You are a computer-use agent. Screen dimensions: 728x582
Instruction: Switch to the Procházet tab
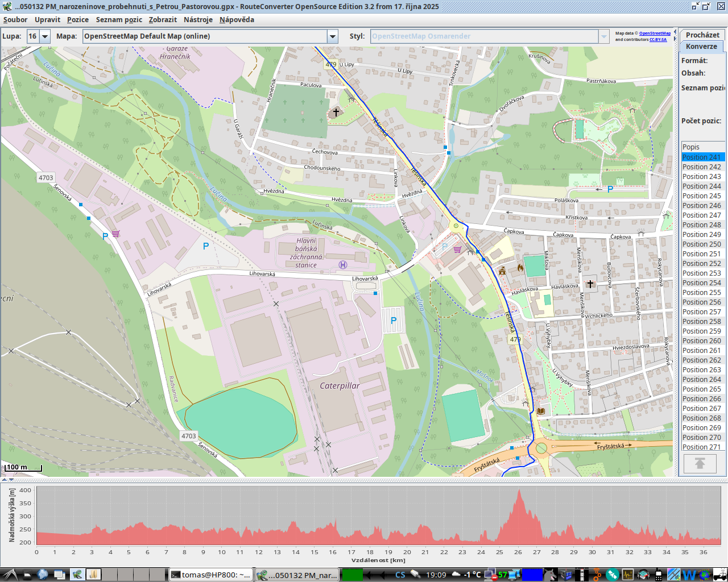702,35
